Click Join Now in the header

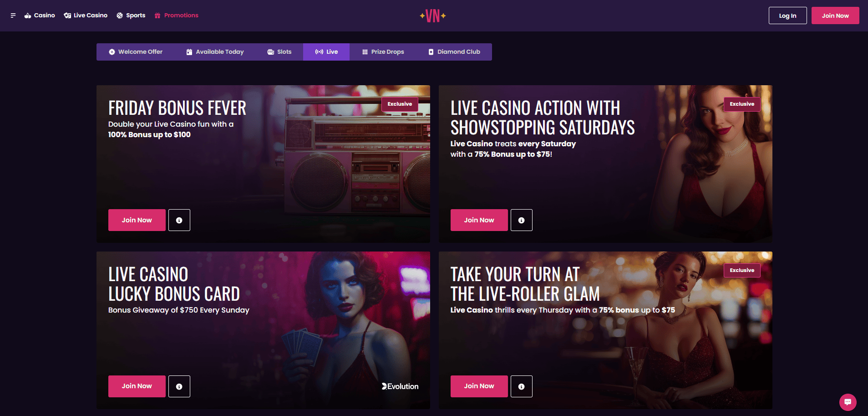[x=835, y=15]
